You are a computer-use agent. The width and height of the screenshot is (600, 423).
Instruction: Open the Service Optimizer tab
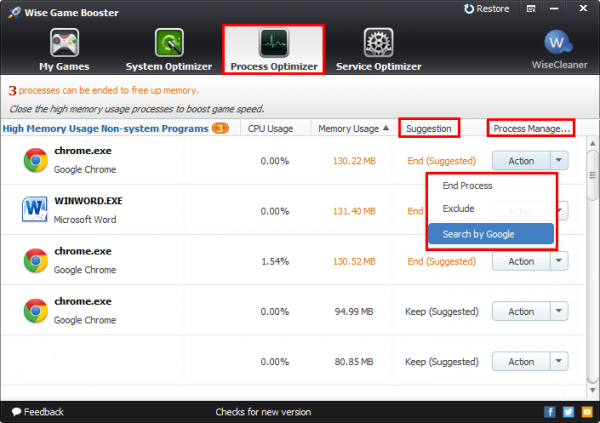point(378,50)
